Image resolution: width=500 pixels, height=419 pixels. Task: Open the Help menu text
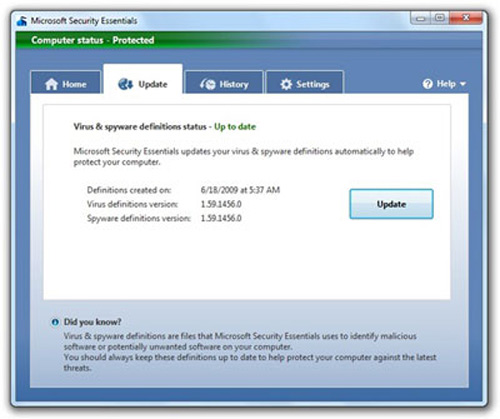pyautogui.click(x=446, y=84)
